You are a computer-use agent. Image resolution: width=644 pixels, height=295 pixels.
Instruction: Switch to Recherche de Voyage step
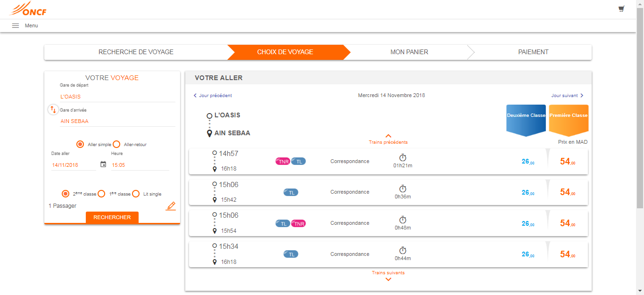coord(136,52)
